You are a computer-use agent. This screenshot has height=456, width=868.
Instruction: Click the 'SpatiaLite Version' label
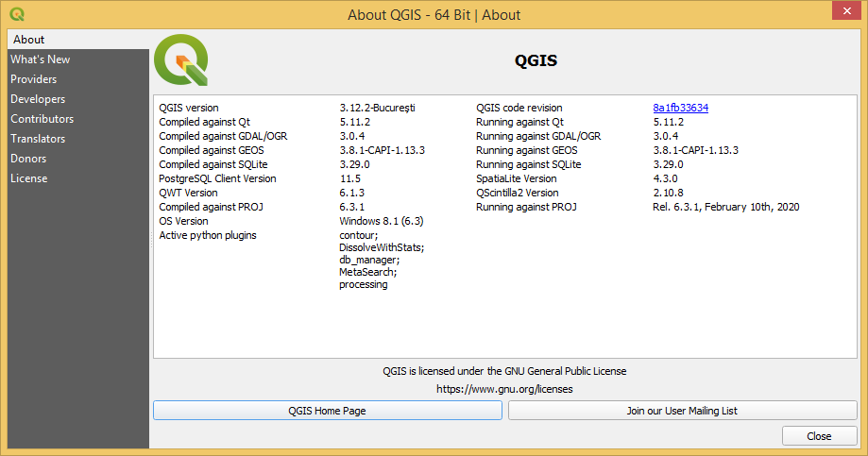(517, 178)
